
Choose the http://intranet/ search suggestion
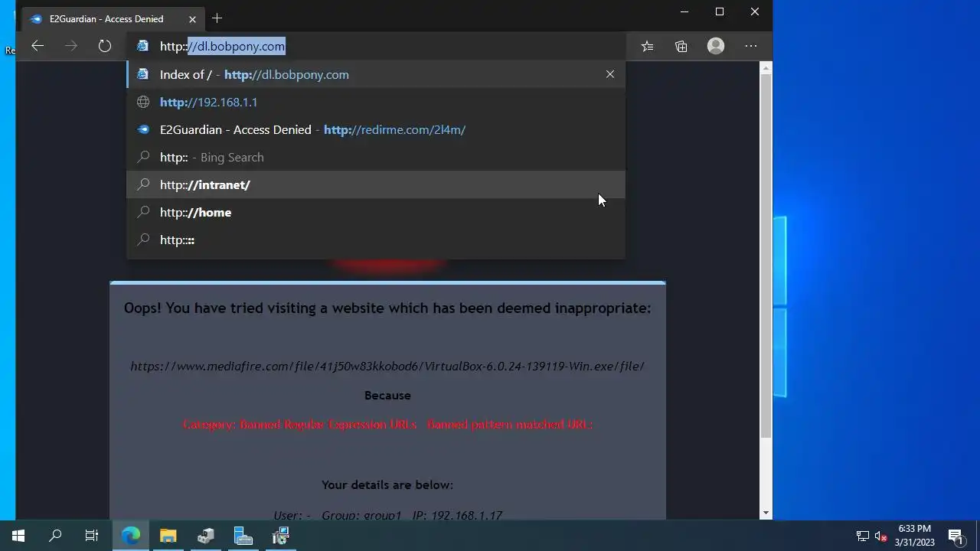click(x=376, y=184)
